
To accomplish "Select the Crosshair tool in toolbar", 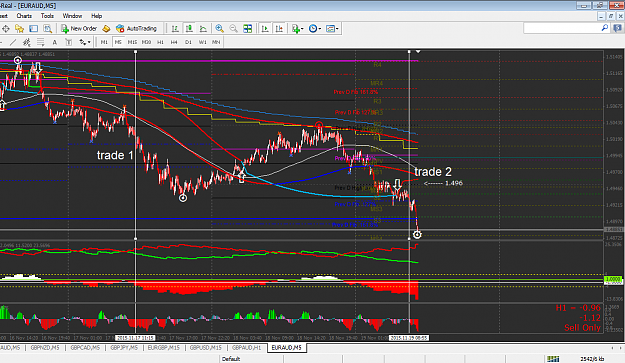I will coord(6,29).
